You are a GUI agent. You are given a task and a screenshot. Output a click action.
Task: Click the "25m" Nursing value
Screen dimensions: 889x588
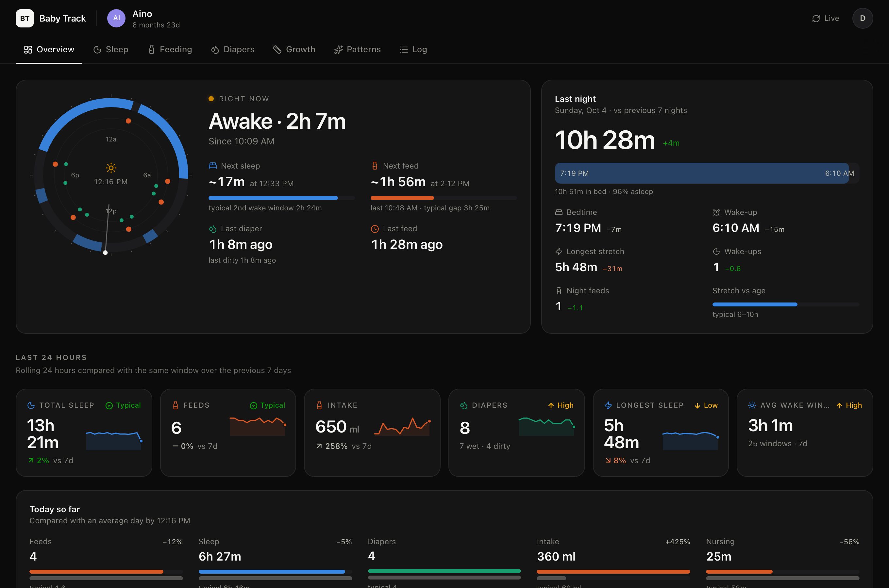(x=719, y=557)
